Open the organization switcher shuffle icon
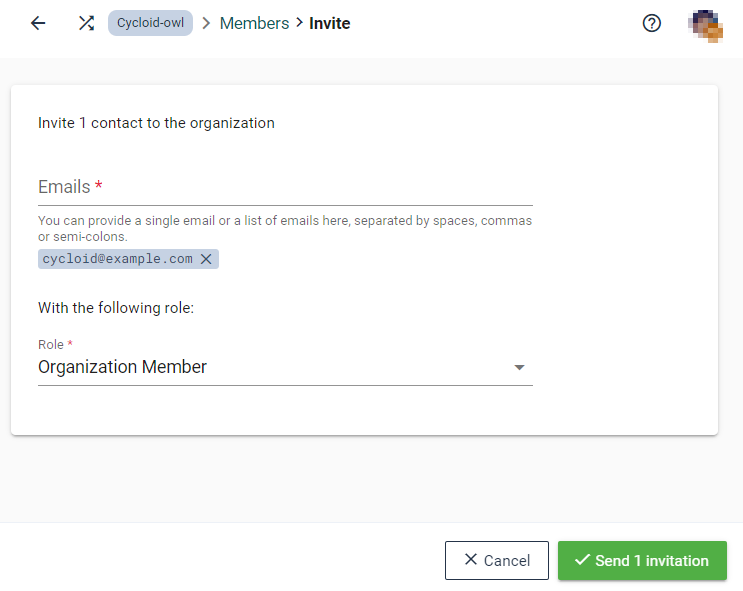 point(86,23)
